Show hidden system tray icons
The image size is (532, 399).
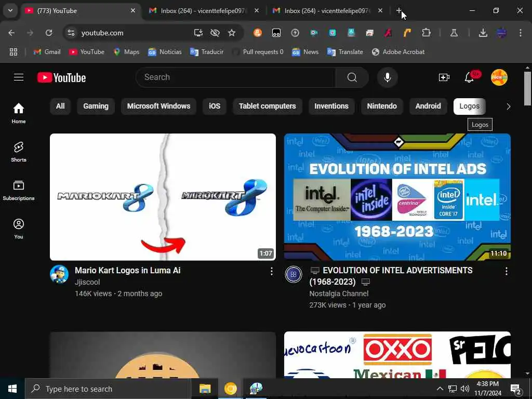tap(440, 389)
